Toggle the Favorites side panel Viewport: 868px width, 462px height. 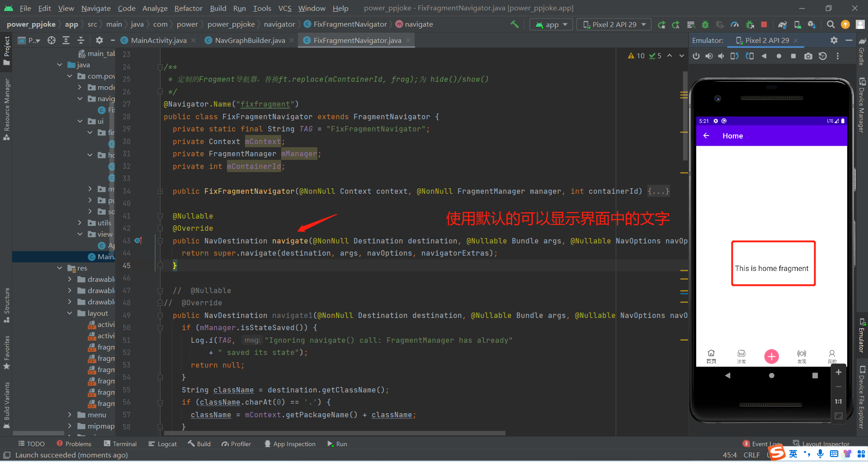7,352
